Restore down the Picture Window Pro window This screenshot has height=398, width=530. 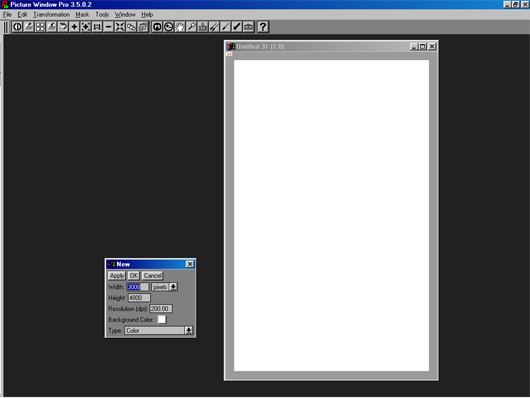[515, 4]
